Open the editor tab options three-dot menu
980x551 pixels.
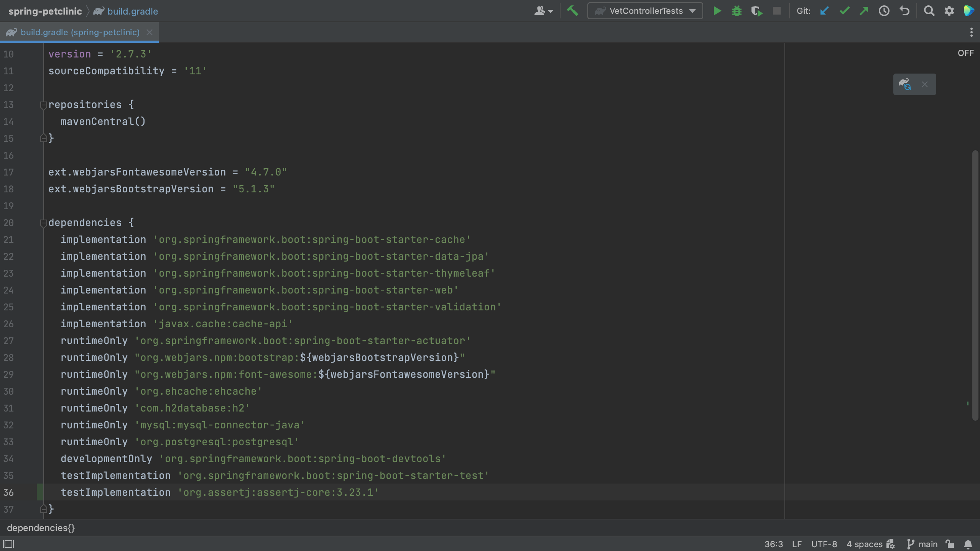971,32
